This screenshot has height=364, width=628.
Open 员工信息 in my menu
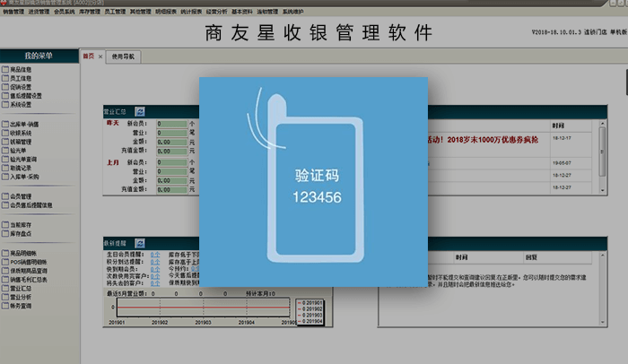[16, 78]
